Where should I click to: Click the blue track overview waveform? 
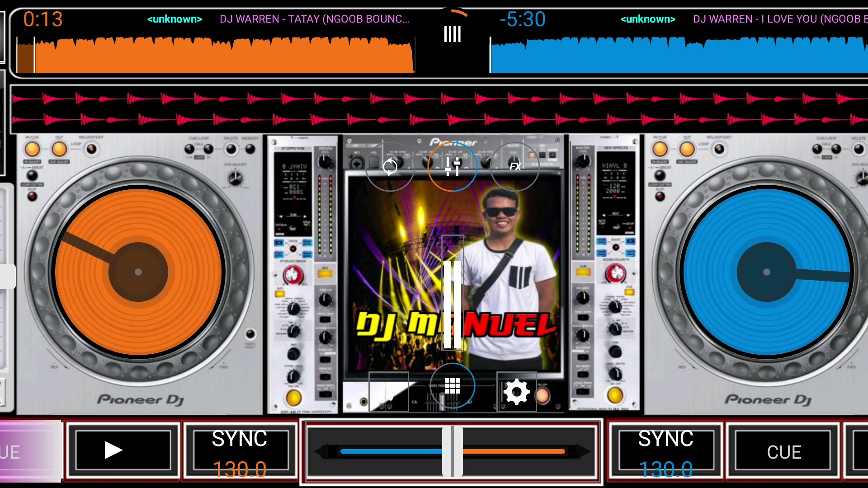pyautogui.click(x=679, y=55)
